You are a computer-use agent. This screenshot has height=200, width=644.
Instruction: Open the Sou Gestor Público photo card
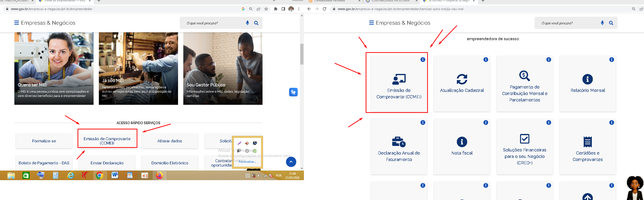(x=223, y=68)
